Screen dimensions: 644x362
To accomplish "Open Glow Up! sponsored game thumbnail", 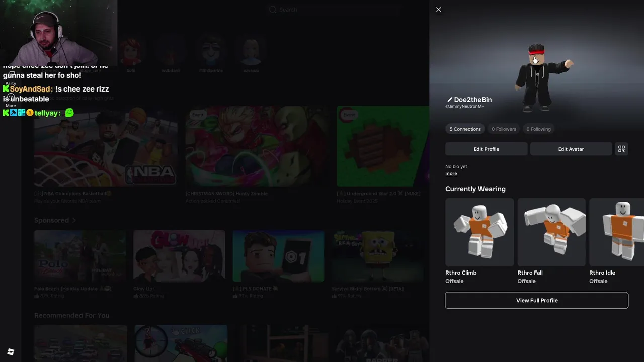I will click(x=179, y=256).
